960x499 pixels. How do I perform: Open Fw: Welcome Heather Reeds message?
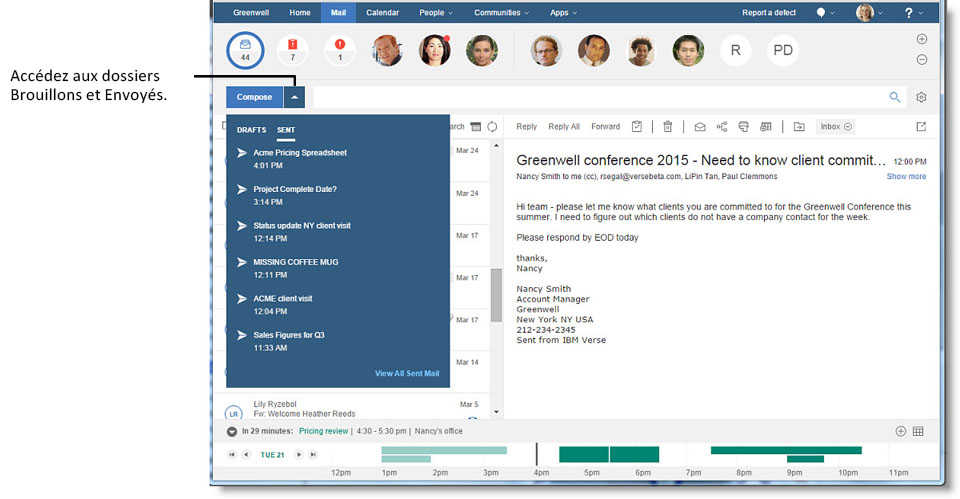click(304, 414)
